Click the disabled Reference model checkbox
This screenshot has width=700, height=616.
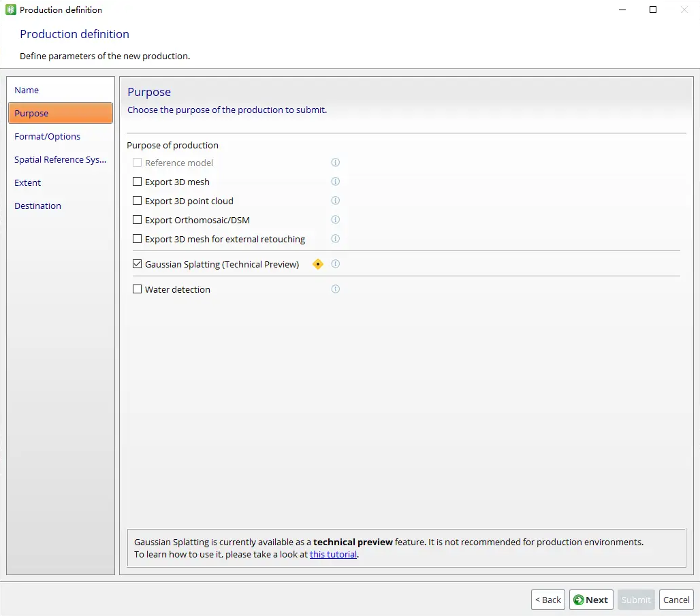[x=137, y=163]
